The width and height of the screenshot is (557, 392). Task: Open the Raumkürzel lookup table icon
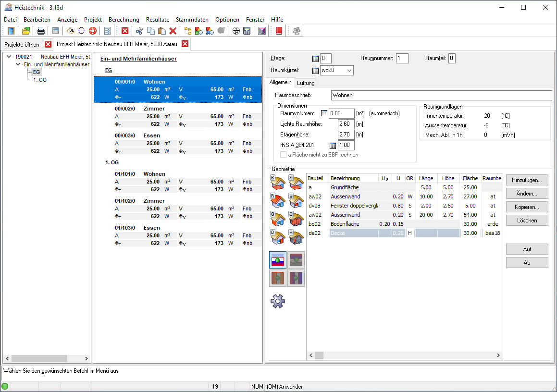315,71
